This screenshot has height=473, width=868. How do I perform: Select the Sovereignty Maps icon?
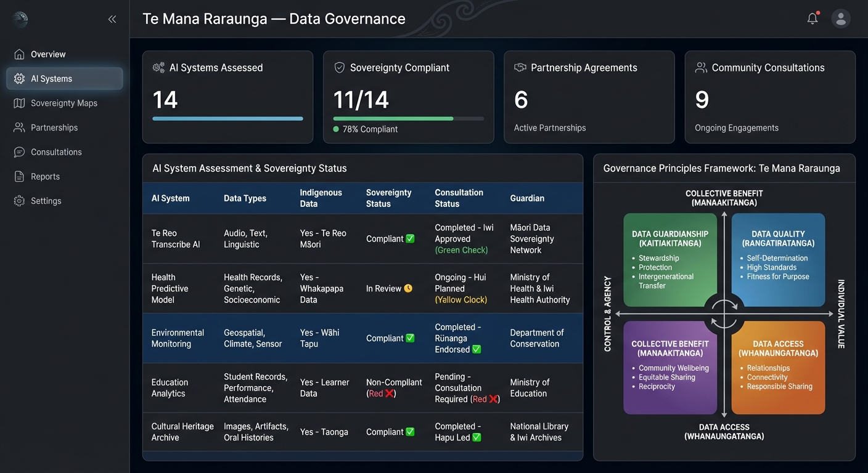tap(19, 103)
